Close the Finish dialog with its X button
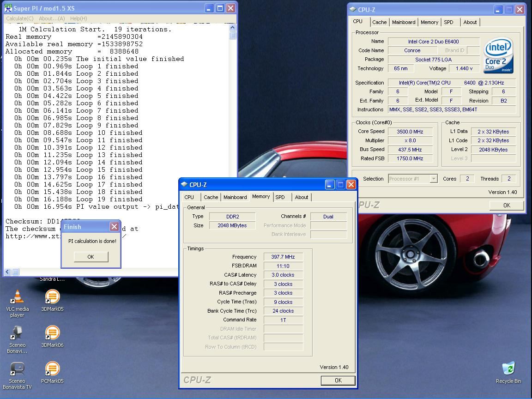 click(115, 226)
